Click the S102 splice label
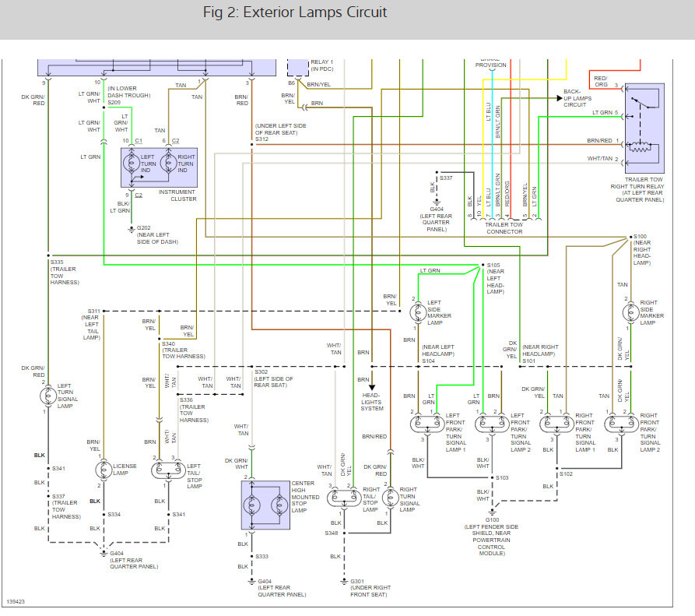Screen dimensions: 695x616 coord(566,474)
